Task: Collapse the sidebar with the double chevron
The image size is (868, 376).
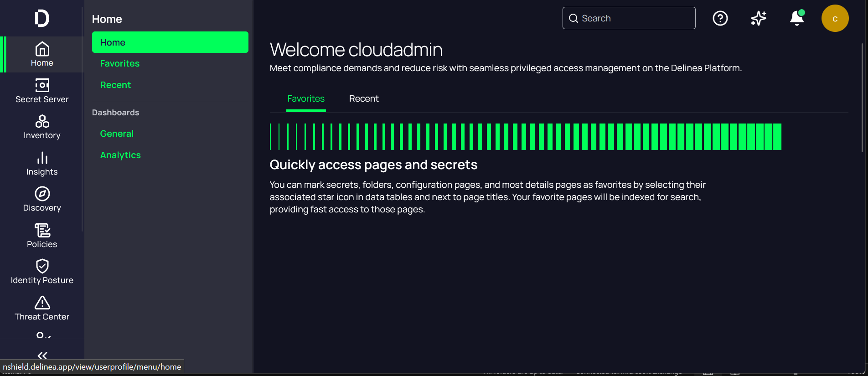Action: pos(42,355)
